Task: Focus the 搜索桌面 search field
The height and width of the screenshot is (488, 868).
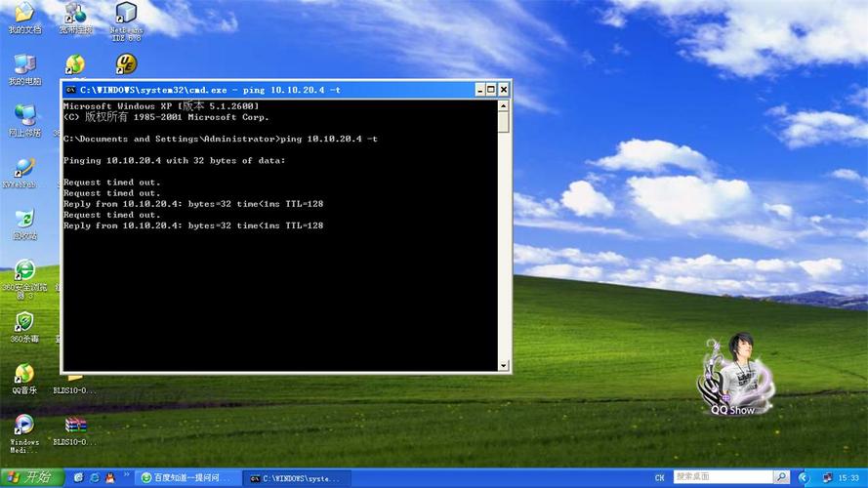Action: 723,477
